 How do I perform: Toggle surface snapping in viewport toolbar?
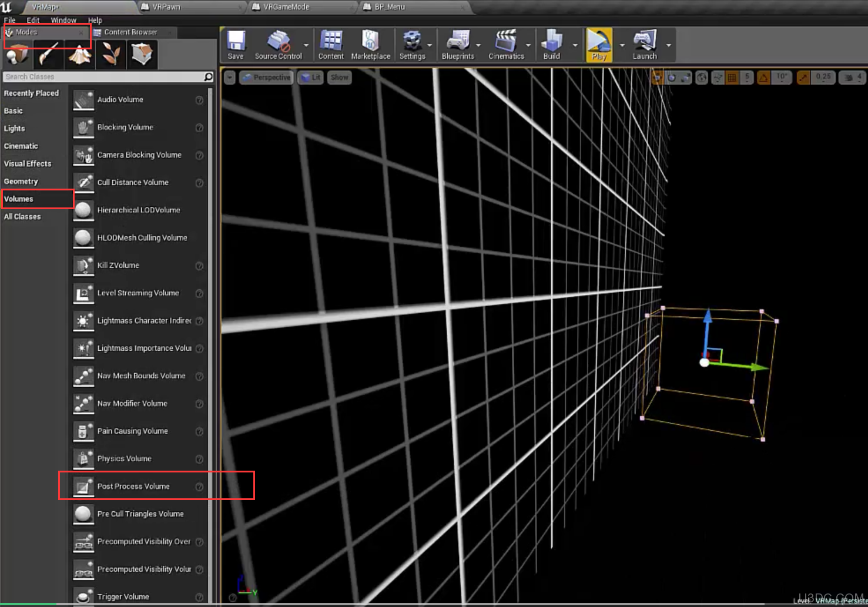click(718, 78)
